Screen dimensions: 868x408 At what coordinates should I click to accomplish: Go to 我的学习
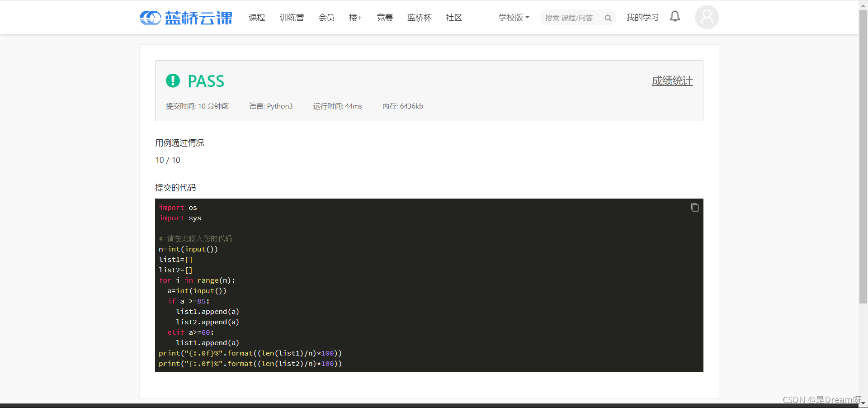(642, 18)
